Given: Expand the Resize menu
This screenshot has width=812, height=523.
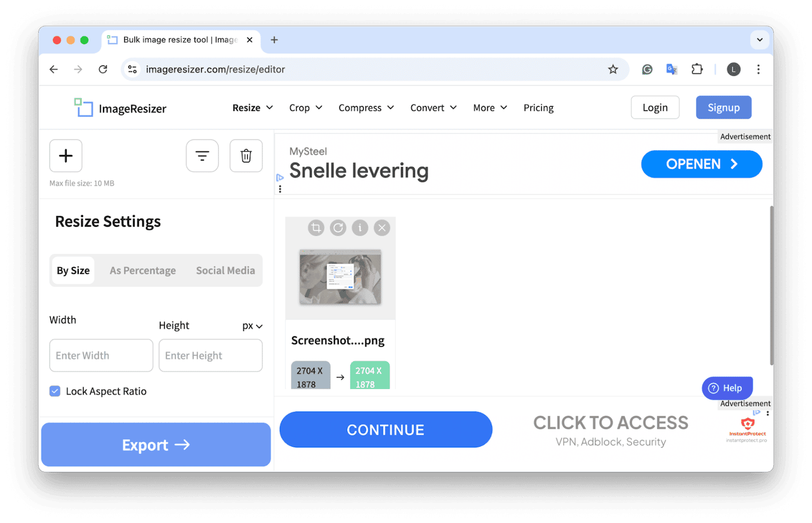Looking at the screenshot, I should pyautogui.click(x=252, y=107).
